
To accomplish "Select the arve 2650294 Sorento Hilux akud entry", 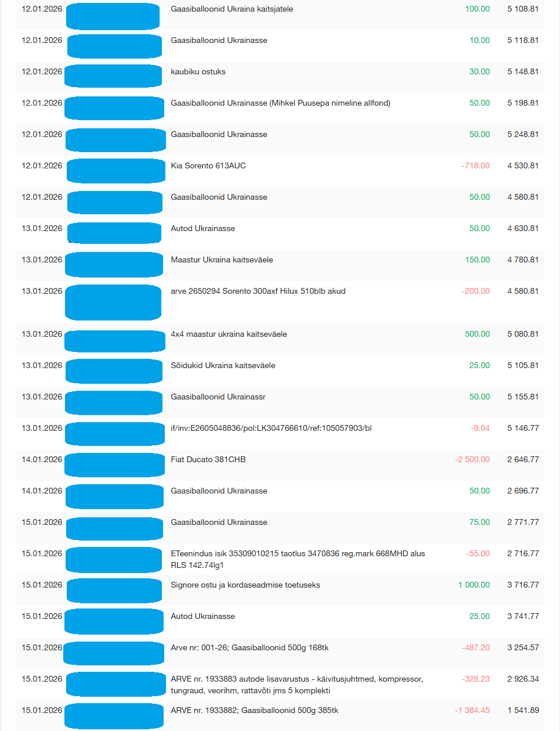I will click(x=258, y=291).
